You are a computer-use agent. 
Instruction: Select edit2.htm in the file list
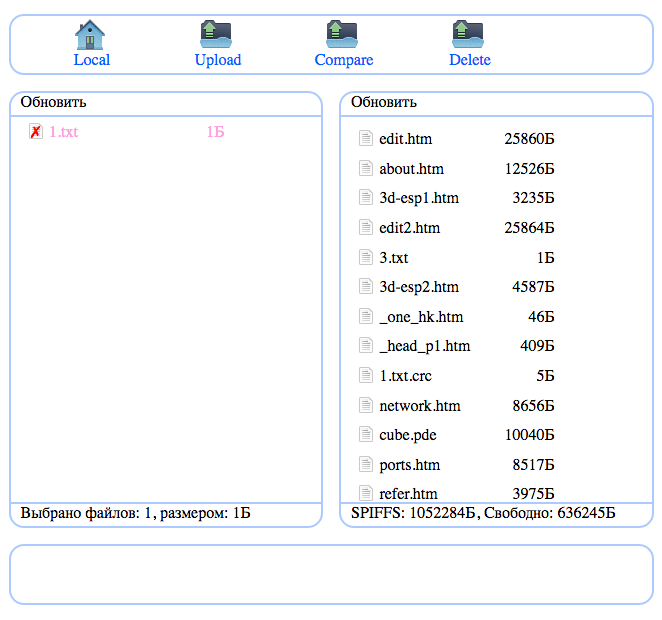410,228
